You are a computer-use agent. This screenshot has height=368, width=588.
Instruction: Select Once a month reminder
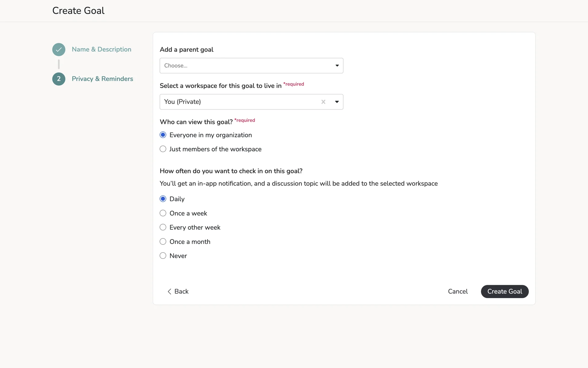coord(163,242)
